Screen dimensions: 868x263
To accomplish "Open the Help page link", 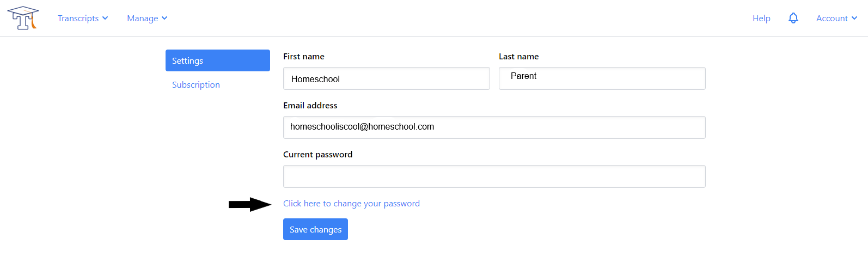I will tap(761, 18).
